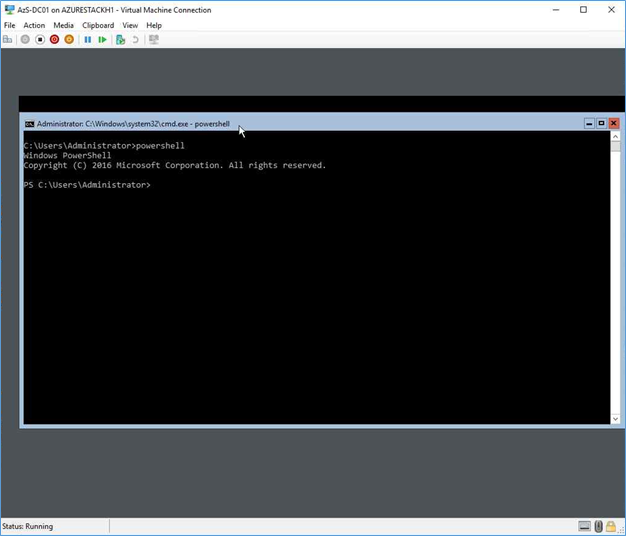The image size is (626, 536).
Task: Click the 'Status: Running' text
Action: coord(28,526)
